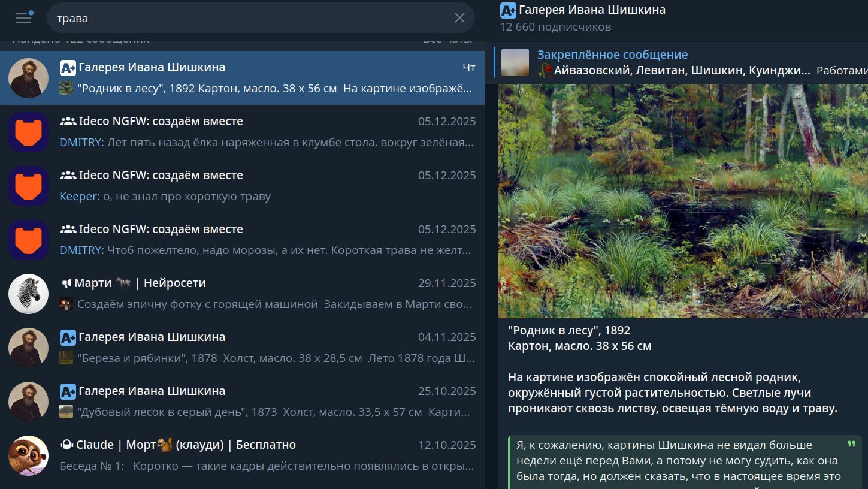The width and height of the screenshot is (868, 489).
Task: Click the bot icon beside Claude | Морт
Action: tap(66, 445)
